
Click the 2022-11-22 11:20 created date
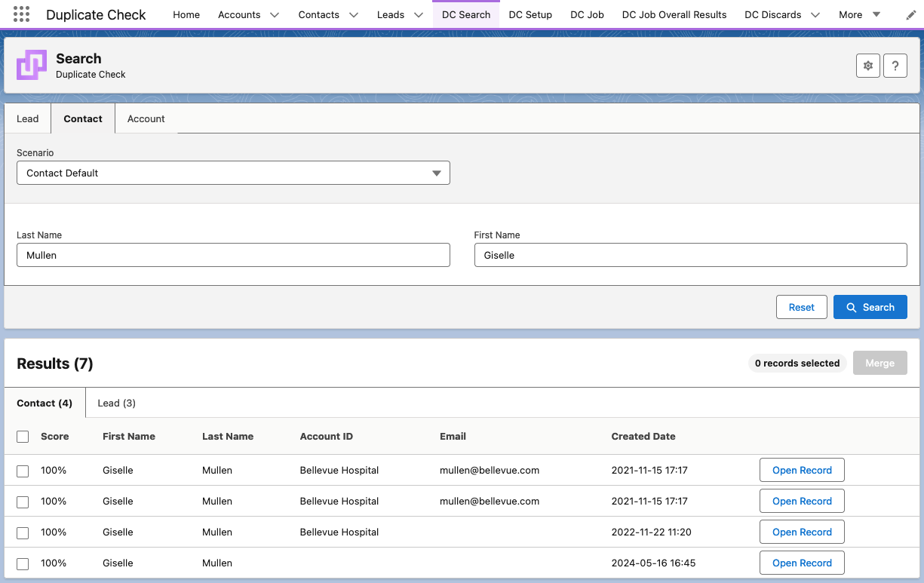click(x=652, y=532)
